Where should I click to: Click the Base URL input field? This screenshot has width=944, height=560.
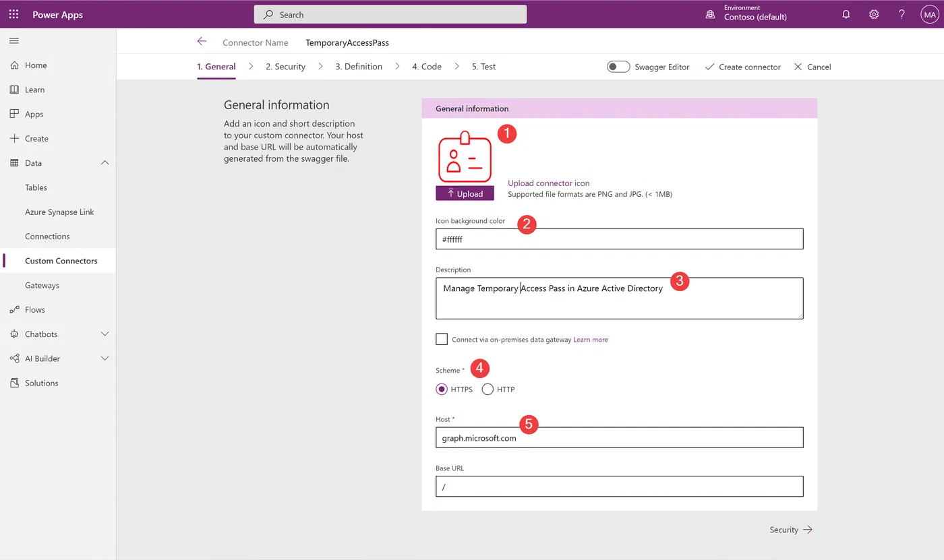(620, 487)
